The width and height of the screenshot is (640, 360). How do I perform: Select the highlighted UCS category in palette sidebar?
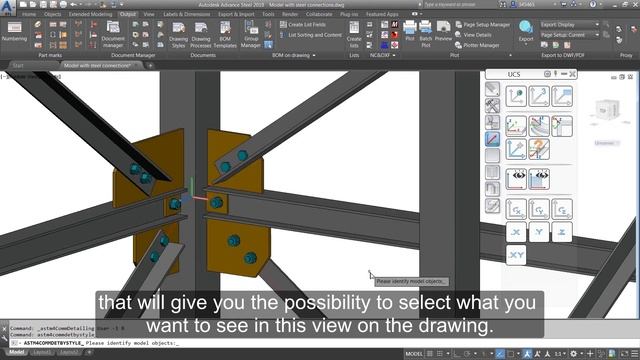pyautogui.click(x=492, y=139)
